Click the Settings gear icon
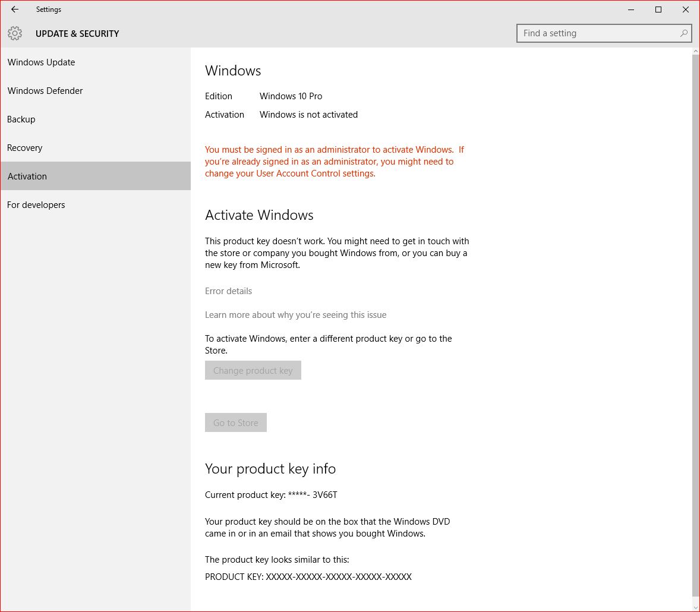The width and height of the screenshot is (700, 612). coord(15,33)
